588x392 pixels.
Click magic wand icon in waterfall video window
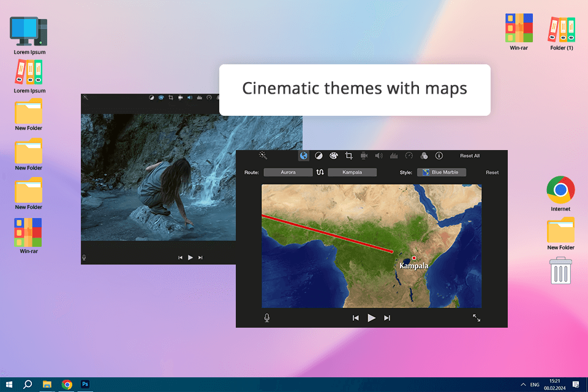86,97
